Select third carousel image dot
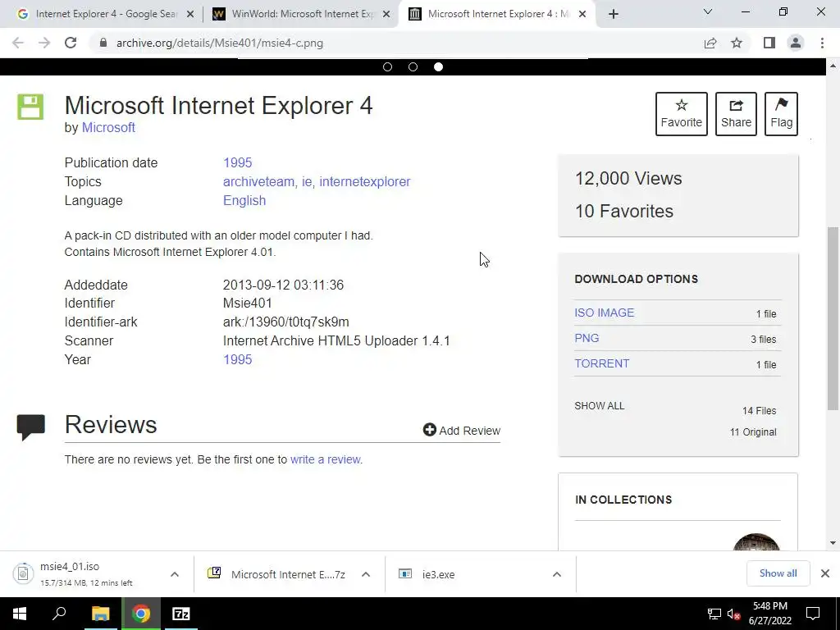 click(438, 67)
